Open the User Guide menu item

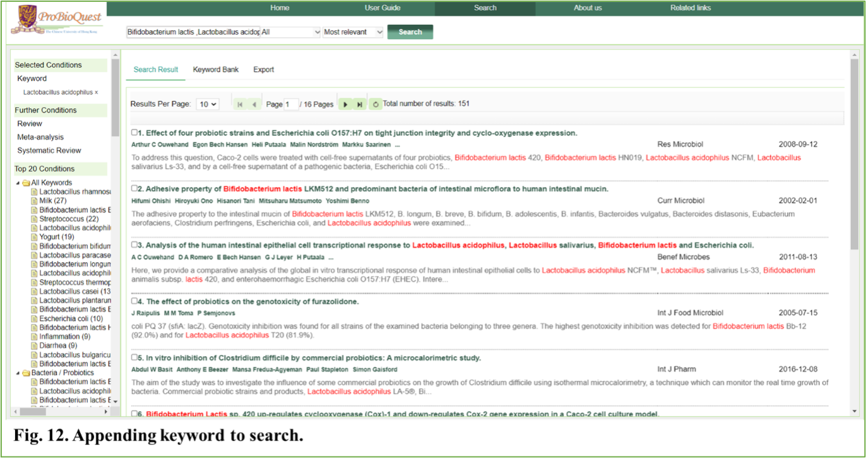pyautogui.click(x=383, y=8)
